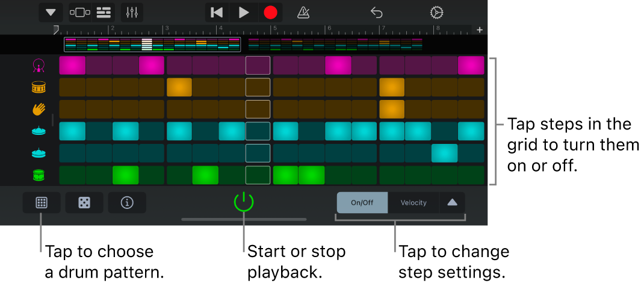This screenshot has width=644, height=289.
Task: Undo the last action
Action: tap(377, 13)
